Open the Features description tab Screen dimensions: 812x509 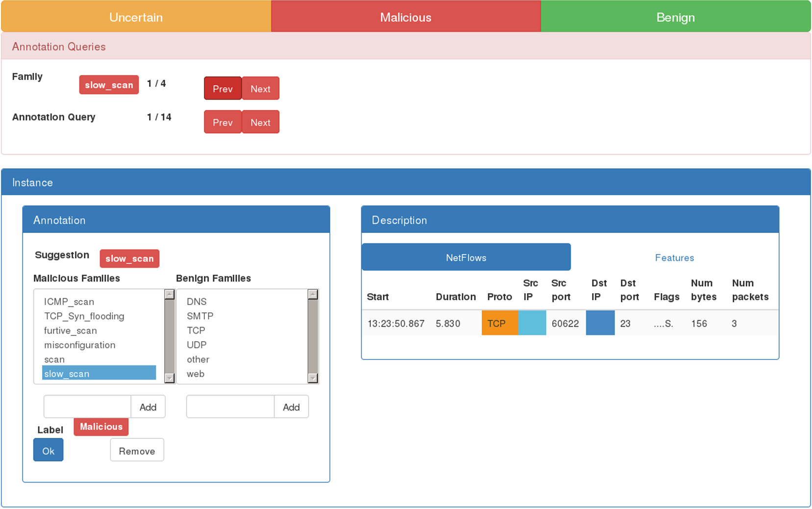tap(674, 257)
